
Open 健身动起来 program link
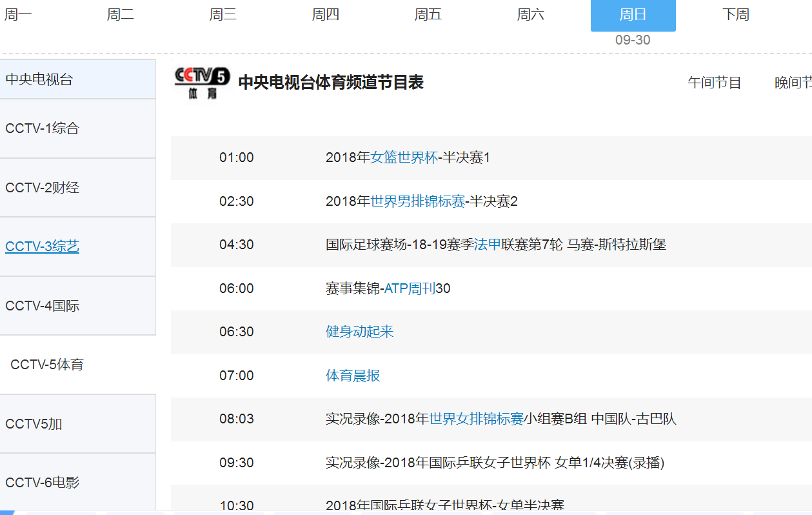tap(360, 332)
